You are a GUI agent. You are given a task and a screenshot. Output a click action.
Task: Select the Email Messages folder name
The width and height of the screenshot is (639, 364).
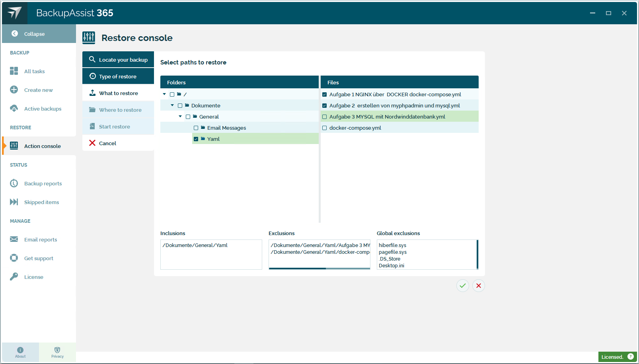click(226, 128)
